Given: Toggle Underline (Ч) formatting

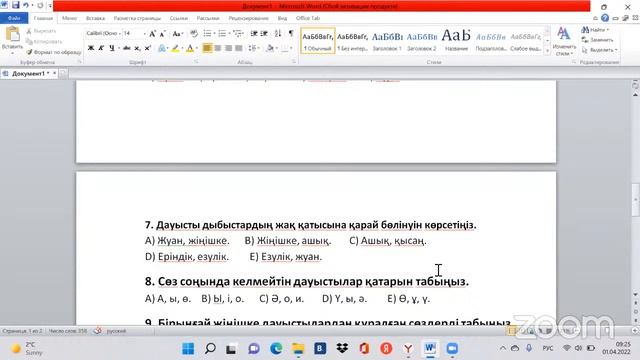Looking at the screenshot, I should coord(111,48).
